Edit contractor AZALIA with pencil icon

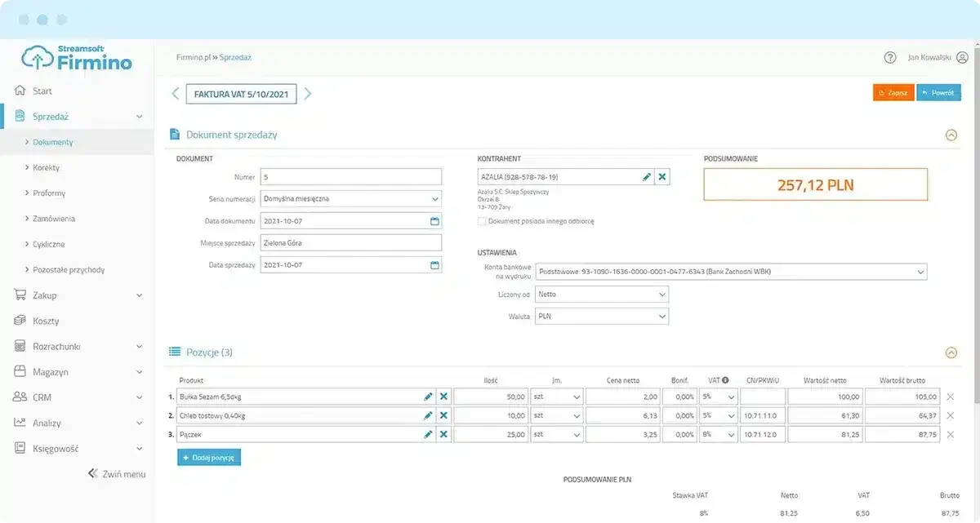[647, 177]
